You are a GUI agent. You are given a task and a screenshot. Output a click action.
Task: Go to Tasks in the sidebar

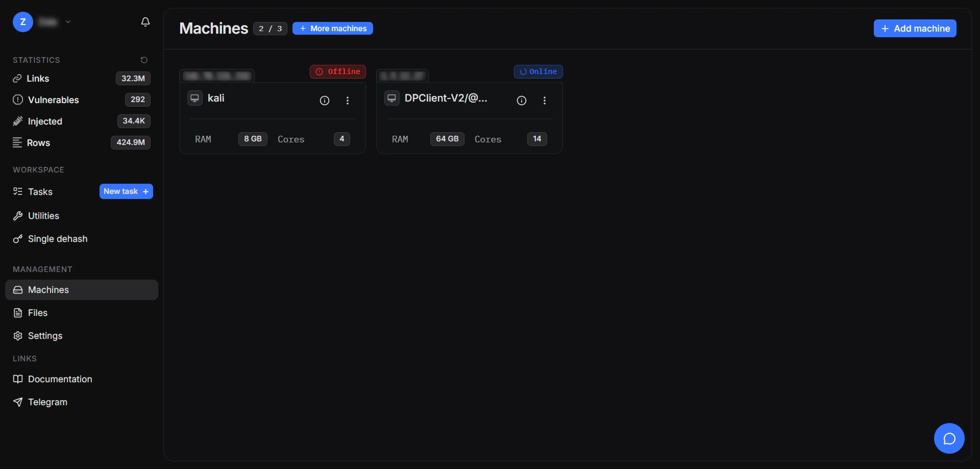[x=40, y=192]
